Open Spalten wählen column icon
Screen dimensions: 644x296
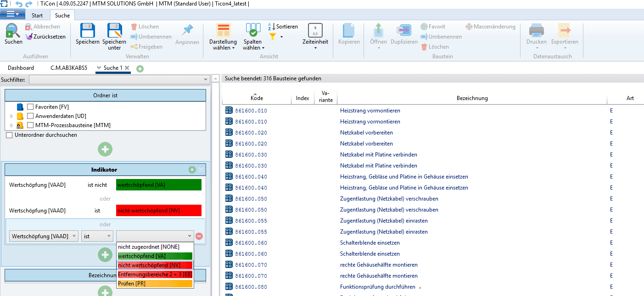coord(253,31)
